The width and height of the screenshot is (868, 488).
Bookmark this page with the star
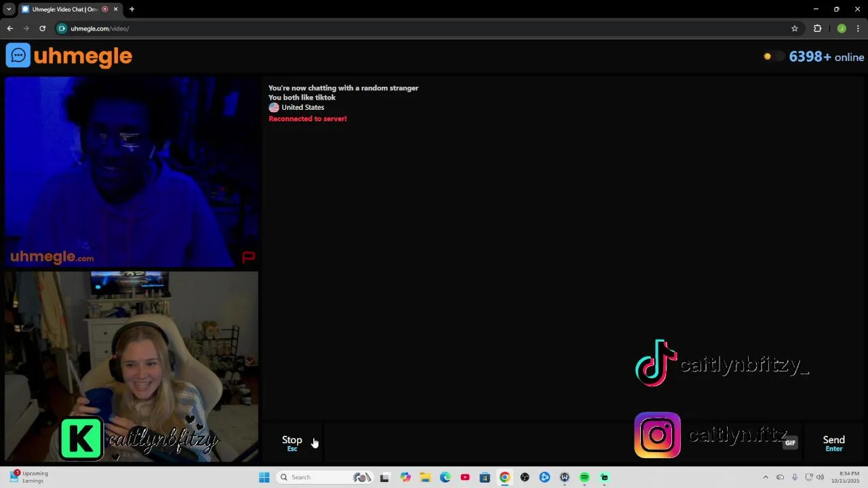[795, 28]
